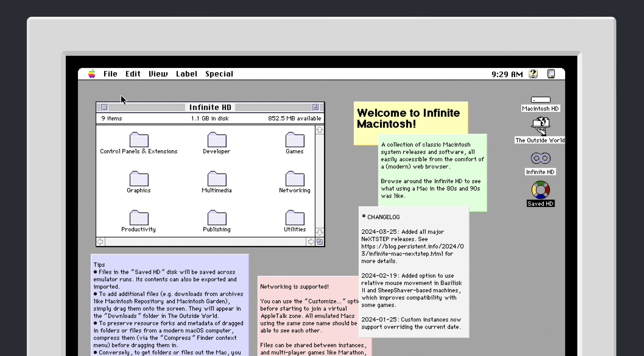Click the Help icon in menu bar
This screenshot has width=644, height=356.
coord(534,74)
